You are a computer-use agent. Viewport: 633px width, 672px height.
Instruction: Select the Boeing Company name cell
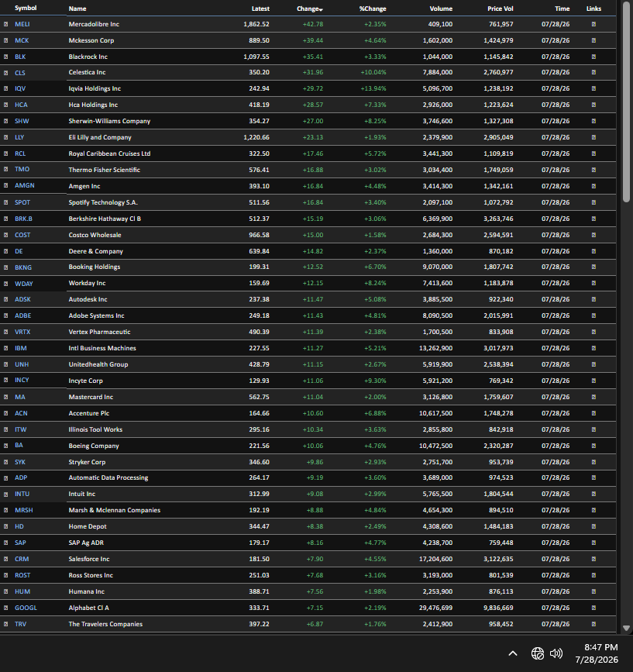[x=94, y=446]
